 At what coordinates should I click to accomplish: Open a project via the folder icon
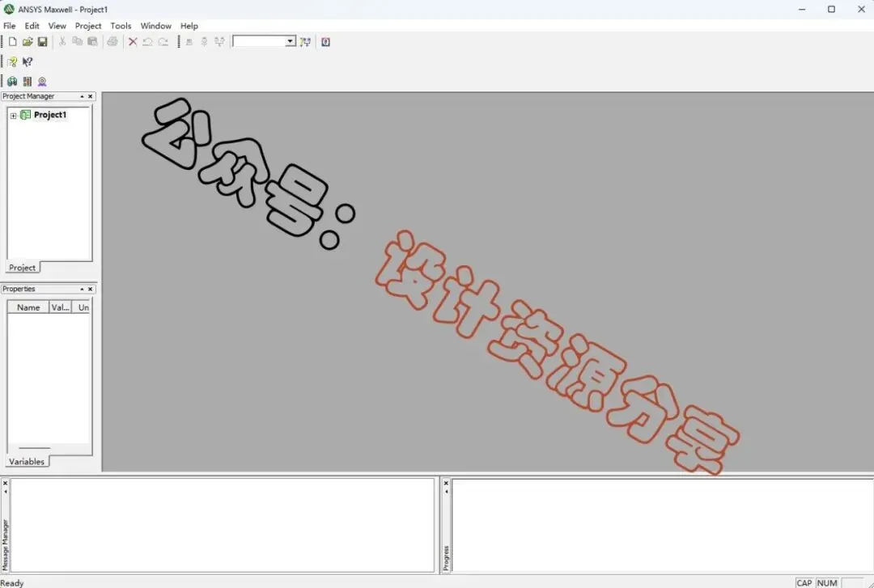tap(28, 42)
